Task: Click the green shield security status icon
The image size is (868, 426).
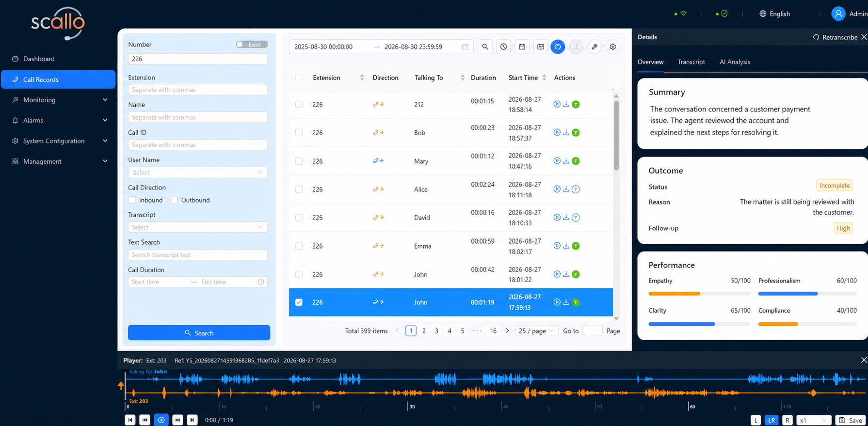Action: coord(724,14)
